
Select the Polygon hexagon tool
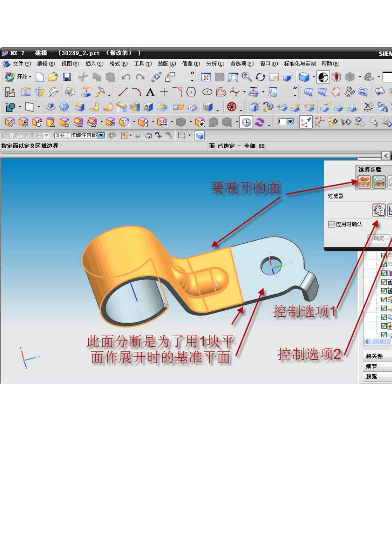point(191,92)
